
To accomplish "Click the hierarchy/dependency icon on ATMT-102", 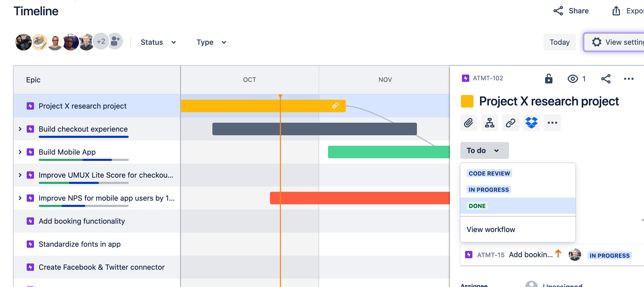I will (490, 122).
